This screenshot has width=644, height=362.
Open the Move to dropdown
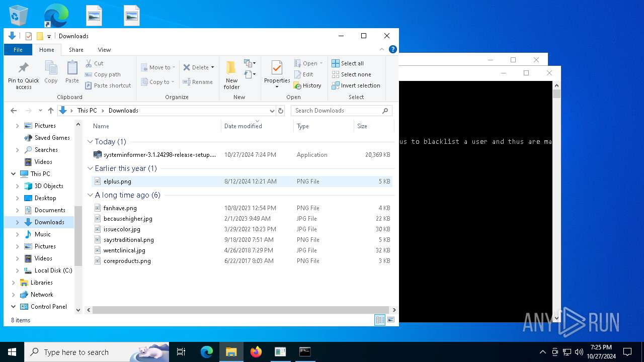click(158, 67)
